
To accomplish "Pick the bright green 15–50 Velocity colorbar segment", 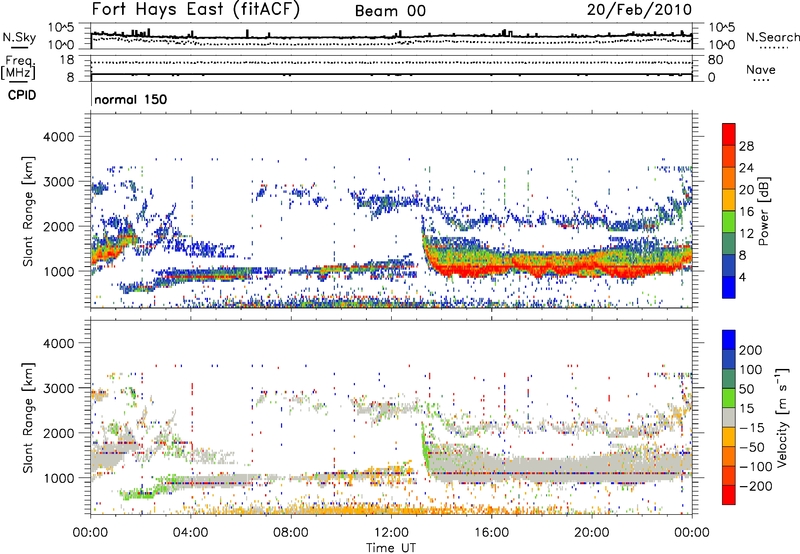I will (x=729, y=398).
